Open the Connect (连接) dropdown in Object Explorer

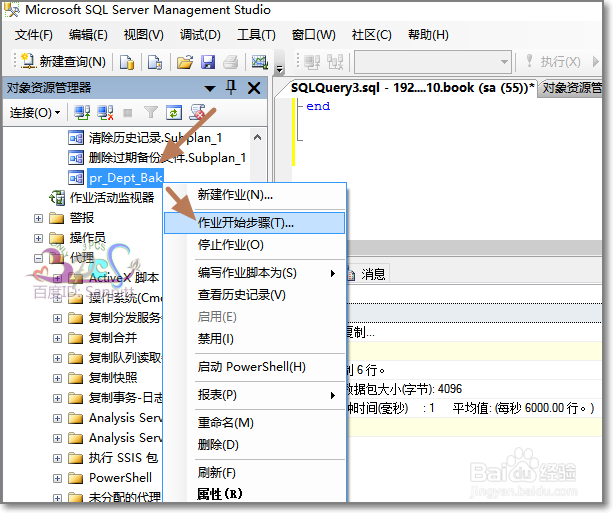pos(35,113)
